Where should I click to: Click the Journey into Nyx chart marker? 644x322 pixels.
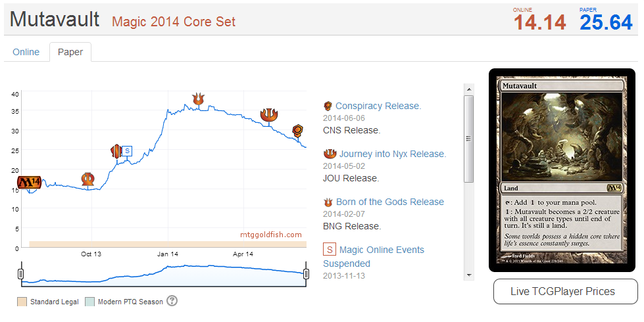268,114
